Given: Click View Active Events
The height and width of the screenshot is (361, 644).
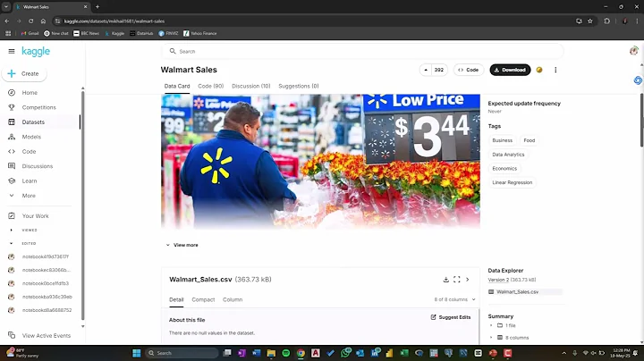Looking at the screenshot, I should 47,336.
